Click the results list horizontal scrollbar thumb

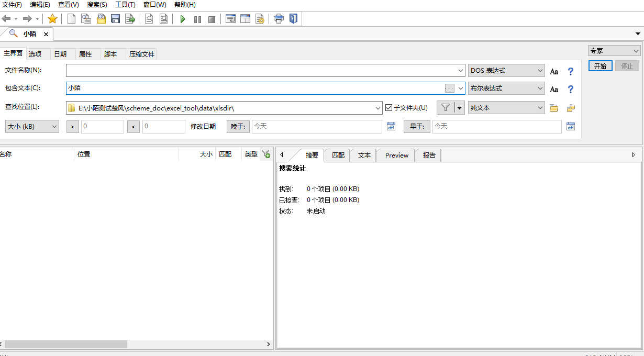tap(65, 344)
